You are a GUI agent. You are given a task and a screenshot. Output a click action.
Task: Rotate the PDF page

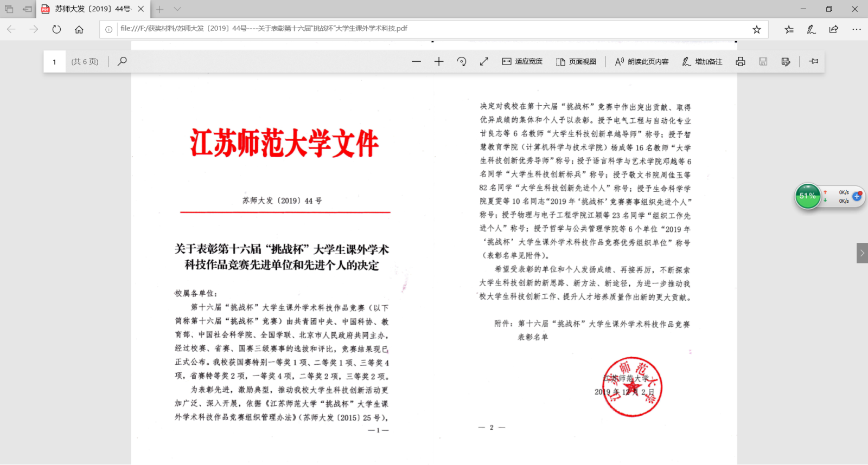pos(462,62)
